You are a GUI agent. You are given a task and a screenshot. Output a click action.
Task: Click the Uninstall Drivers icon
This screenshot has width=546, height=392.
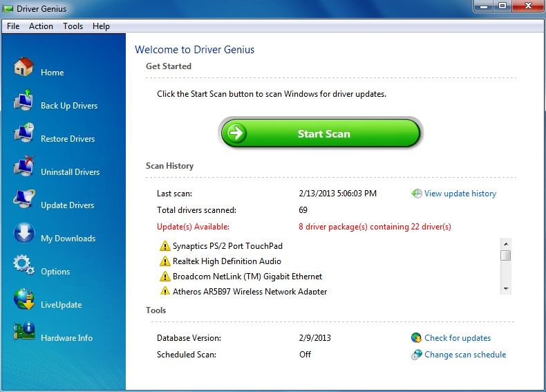(x=23, y=166)
